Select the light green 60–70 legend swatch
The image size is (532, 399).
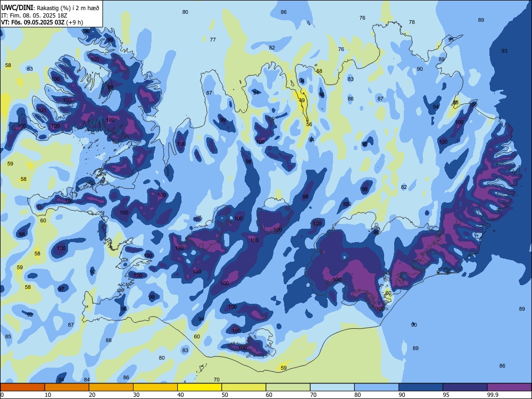point(288,387)
